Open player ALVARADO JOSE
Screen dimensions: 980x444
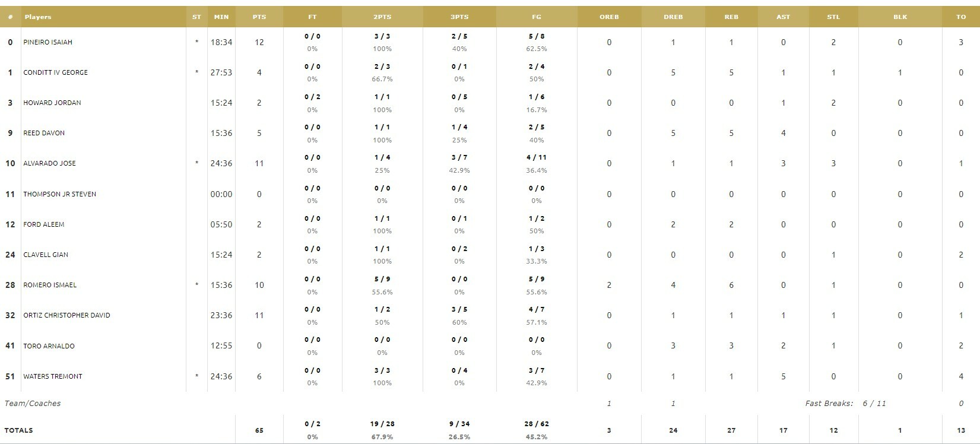(x=49, y=163)
